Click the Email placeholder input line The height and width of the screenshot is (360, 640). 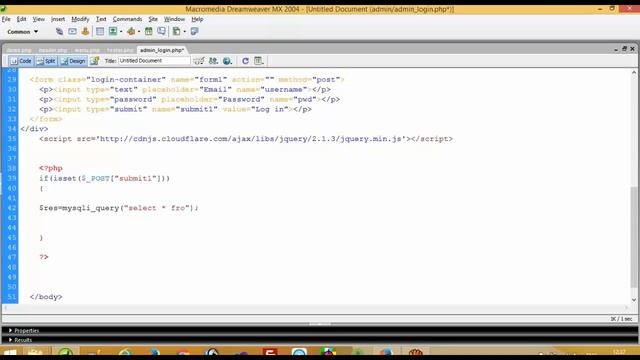pos(185,89)
